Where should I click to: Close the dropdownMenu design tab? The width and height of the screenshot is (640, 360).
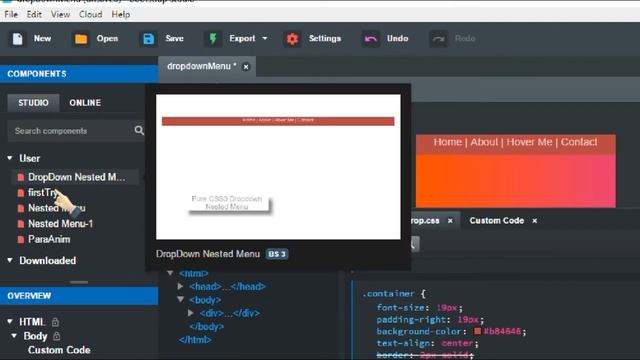(246, 67)
